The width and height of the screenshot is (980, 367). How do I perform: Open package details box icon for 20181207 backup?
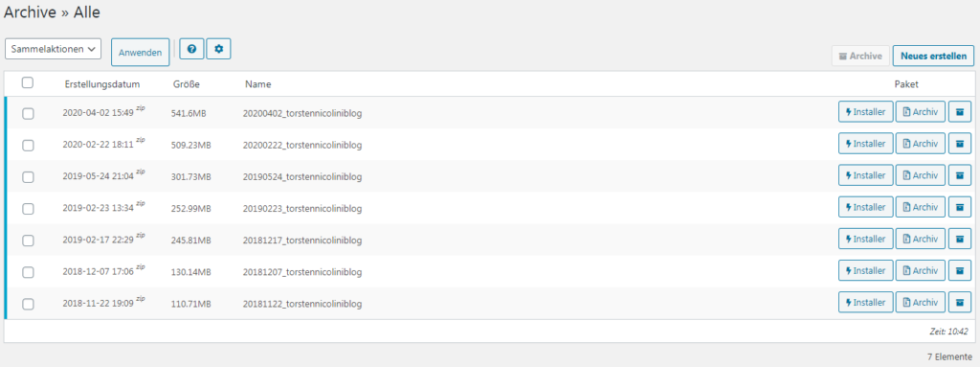point(960,271)
